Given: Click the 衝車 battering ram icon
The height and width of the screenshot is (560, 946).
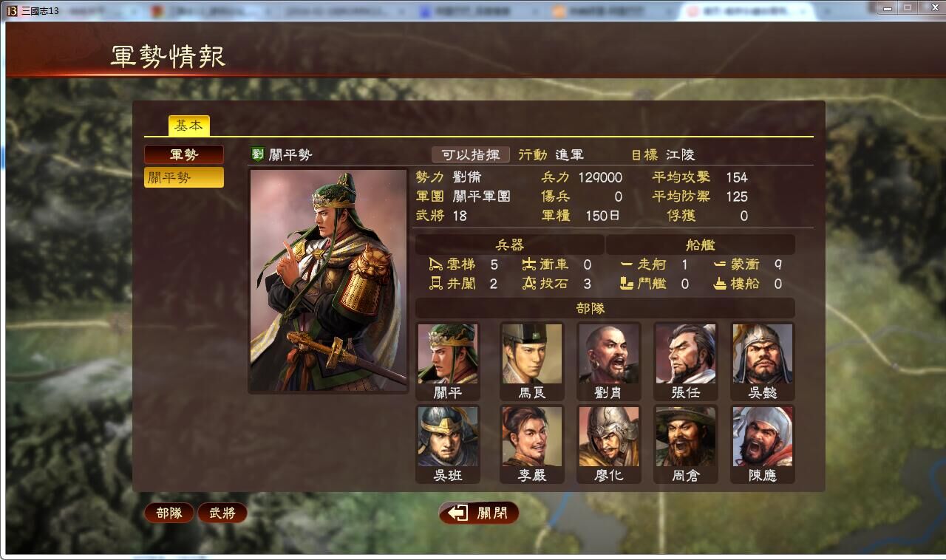Looking at the screenshot, I should [529, 264].
